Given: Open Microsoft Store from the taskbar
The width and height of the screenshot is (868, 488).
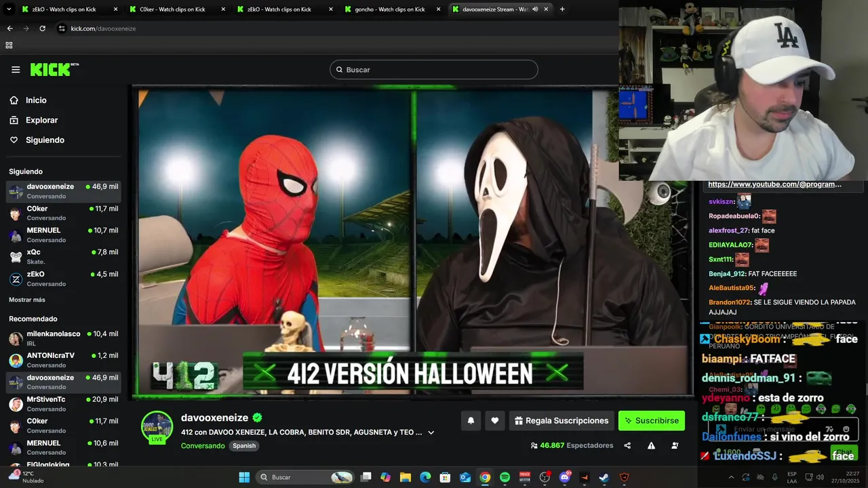Looking at the screenshot, I should [445, 477].
